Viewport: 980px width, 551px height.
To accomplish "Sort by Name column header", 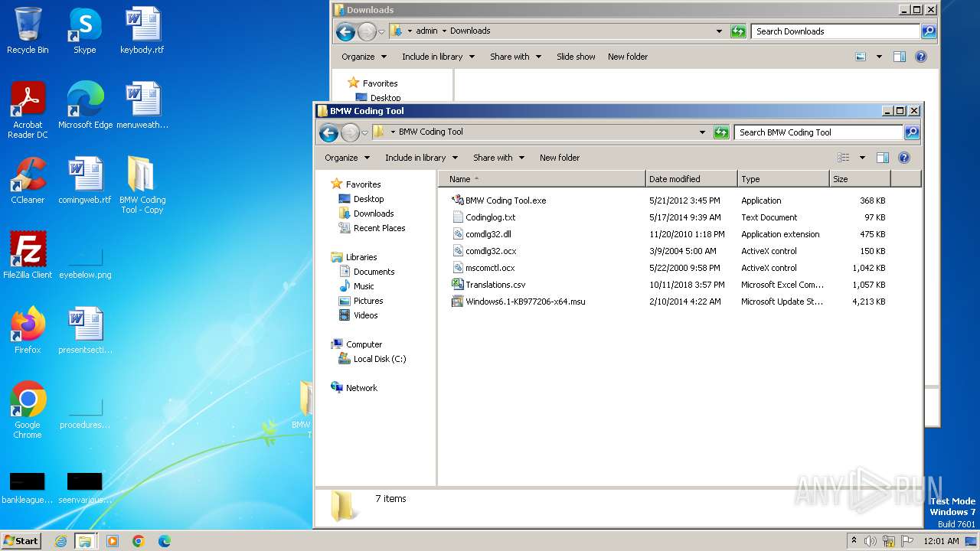I will pos(542,179).
